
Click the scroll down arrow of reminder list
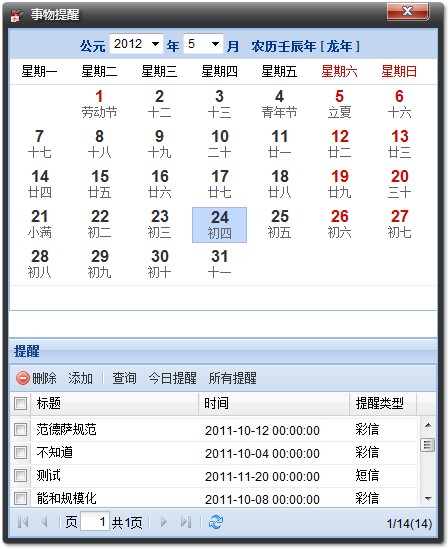pos(428,498)
